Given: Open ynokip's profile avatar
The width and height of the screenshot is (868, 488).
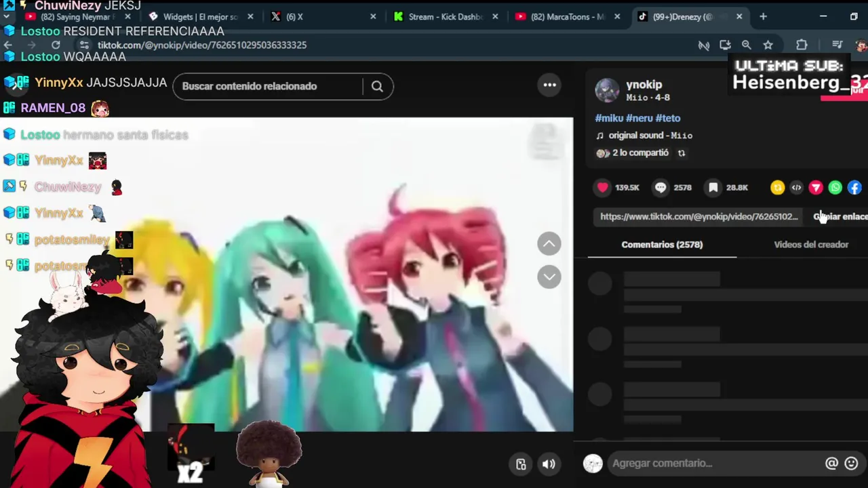Looking at the screenshot, I should [607, 91].
